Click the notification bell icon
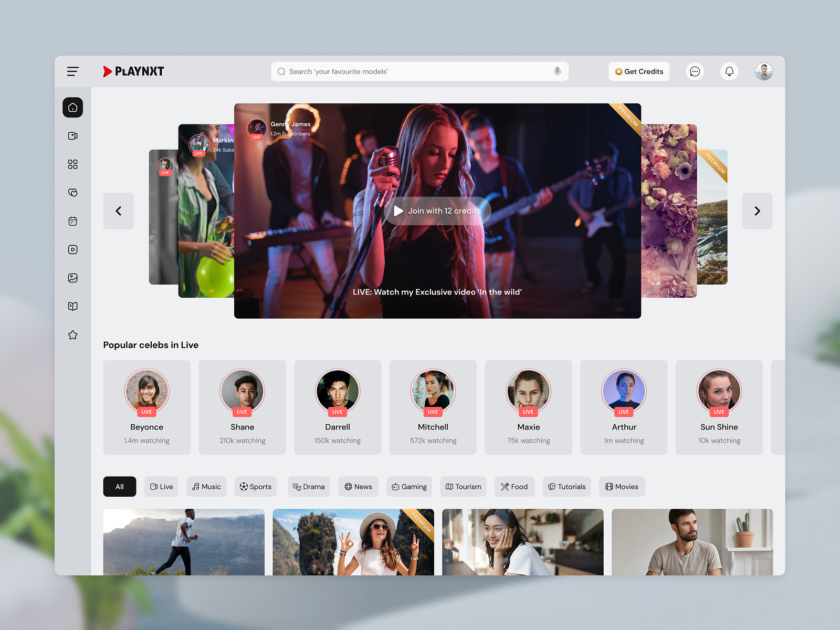The image size is (840, 630). pos(729,71)
